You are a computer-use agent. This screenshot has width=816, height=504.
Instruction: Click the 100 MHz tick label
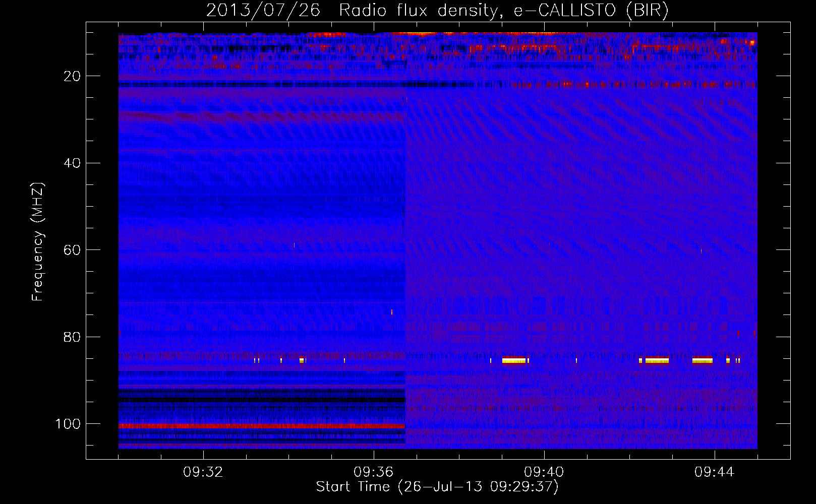68,424
